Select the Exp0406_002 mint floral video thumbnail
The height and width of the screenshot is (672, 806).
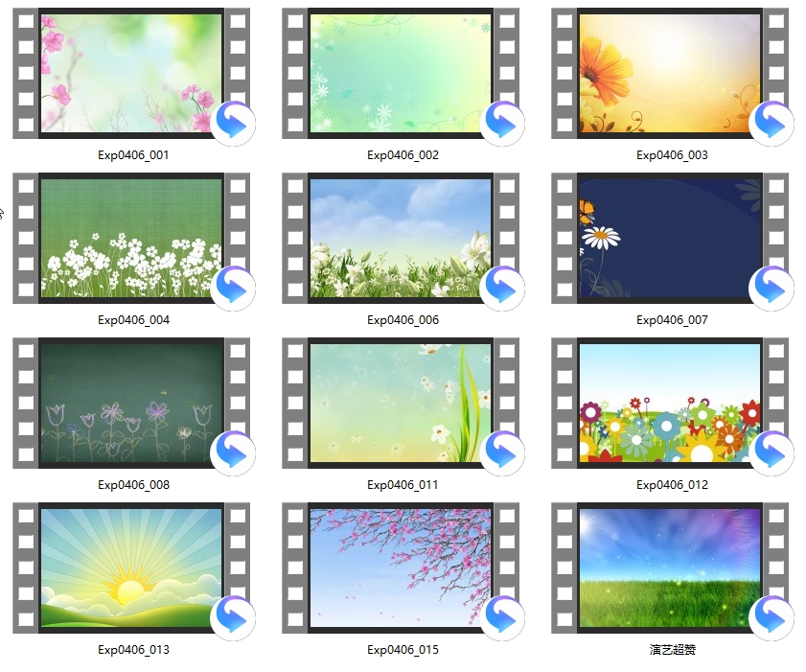[401, 73]
